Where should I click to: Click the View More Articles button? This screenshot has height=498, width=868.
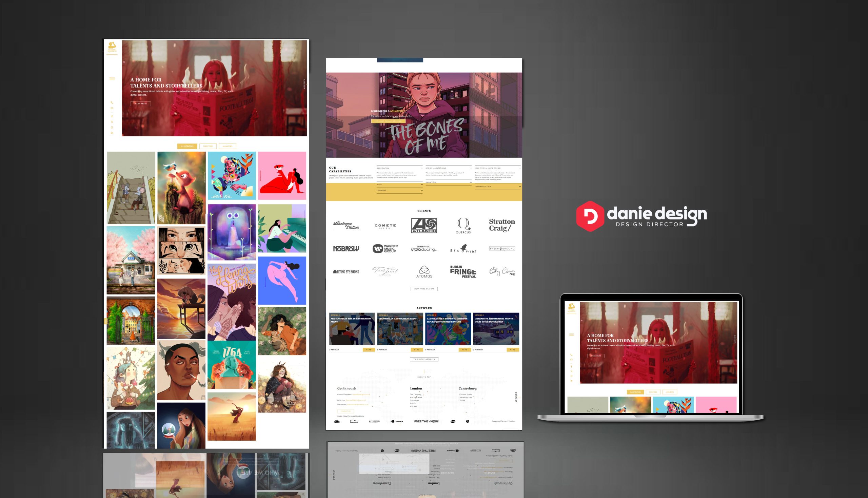[x=424, y=360]
